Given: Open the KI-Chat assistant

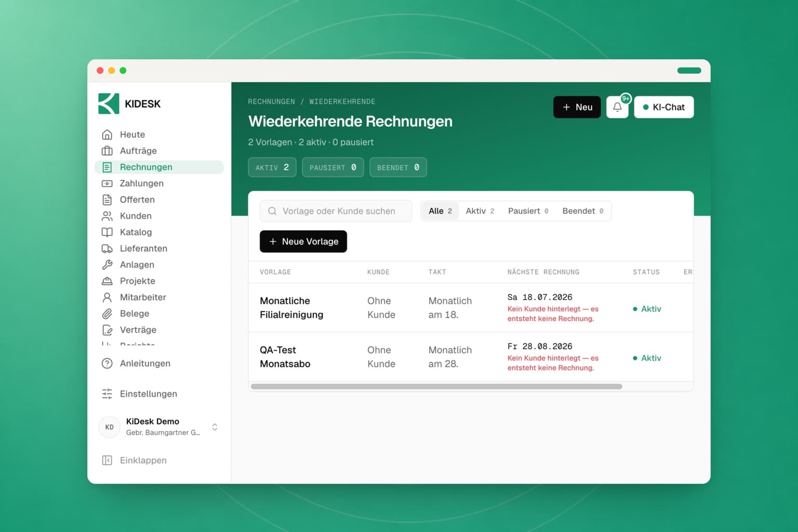Looking at the screenshot, I should pyautogui.click(x=664, y=107).
